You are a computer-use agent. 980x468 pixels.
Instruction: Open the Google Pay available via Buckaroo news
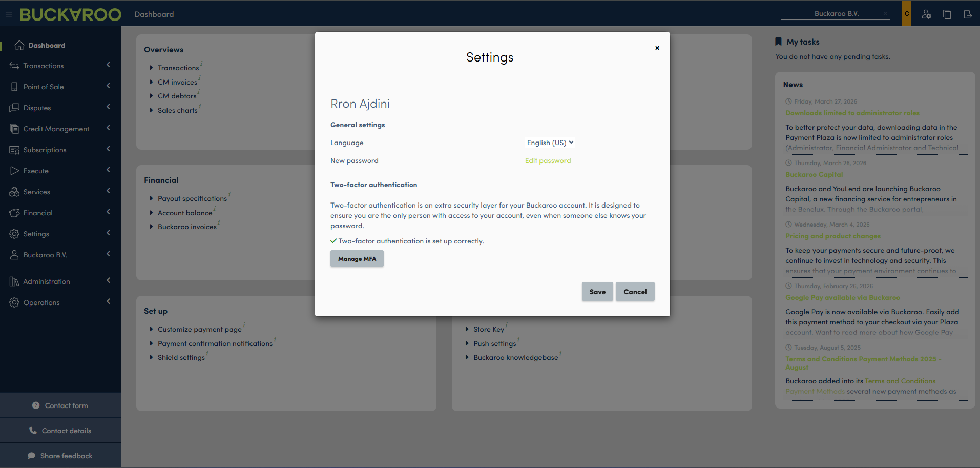[843, 297]
